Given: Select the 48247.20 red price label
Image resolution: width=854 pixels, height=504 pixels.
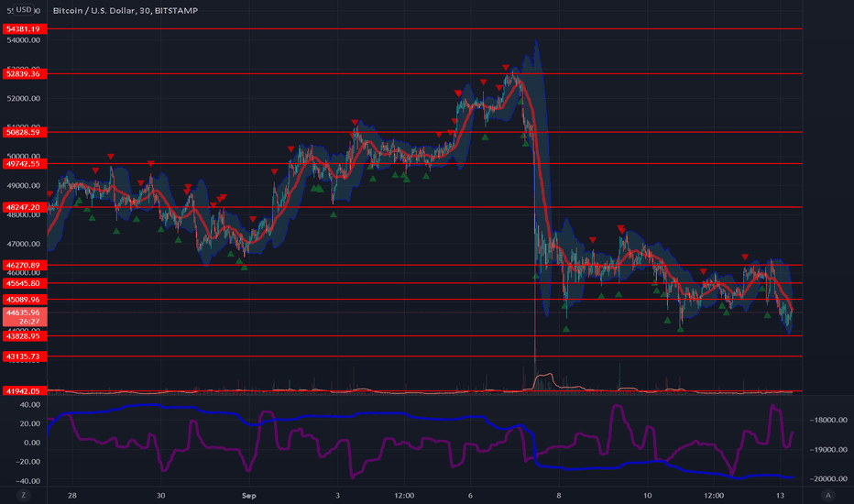Looking at the screenshot, I should [x=25, y=207].
